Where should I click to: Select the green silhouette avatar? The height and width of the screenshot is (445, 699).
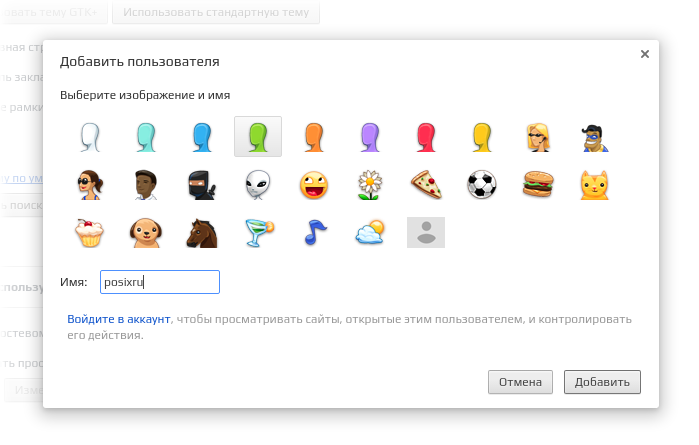tap(258, 136)
